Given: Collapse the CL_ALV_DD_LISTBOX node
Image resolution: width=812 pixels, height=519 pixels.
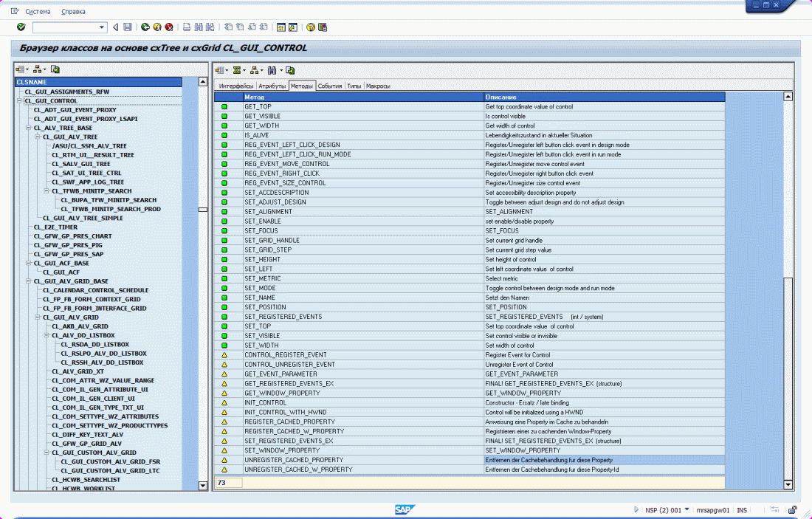Looking at the screenshot, I should [47, 335].
